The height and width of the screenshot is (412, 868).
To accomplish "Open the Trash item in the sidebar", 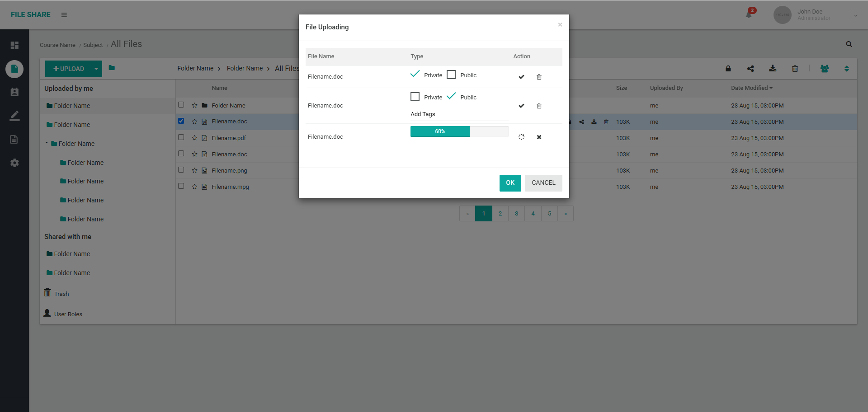I will coord(61,294).
